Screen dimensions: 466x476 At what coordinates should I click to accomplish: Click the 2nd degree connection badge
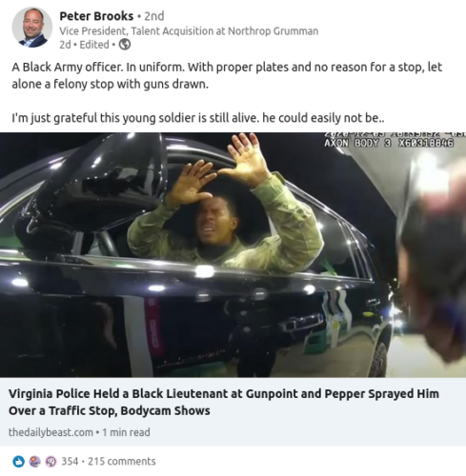pyautogui.click(x=154, y=16)
